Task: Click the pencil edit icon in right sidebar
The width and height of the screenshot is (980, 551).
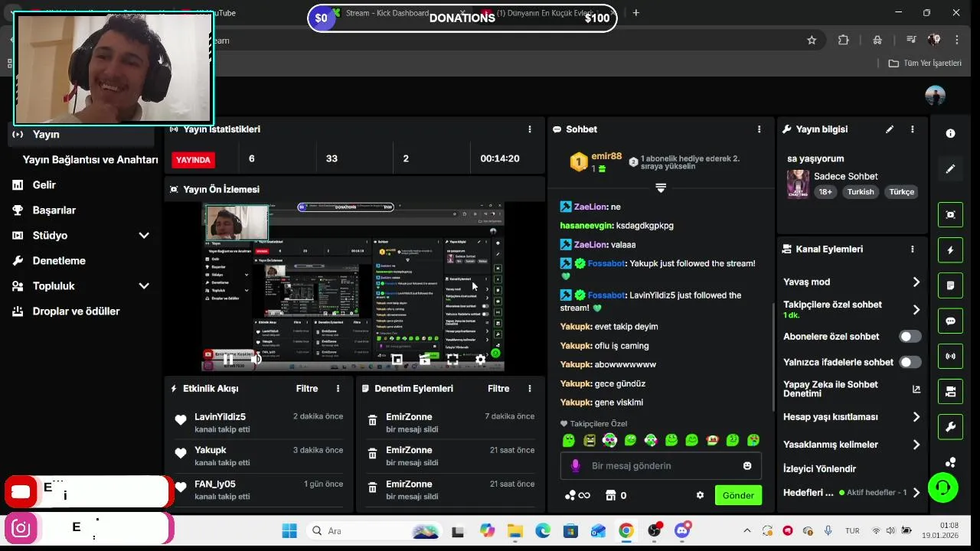Action: [x=950, y=169]
